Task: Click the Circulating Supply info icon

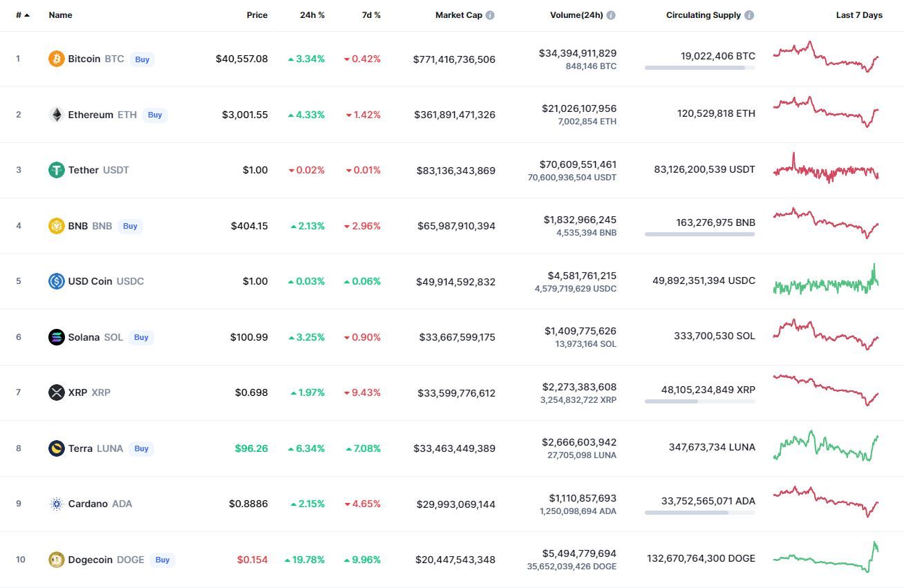Action: (749, 15)
